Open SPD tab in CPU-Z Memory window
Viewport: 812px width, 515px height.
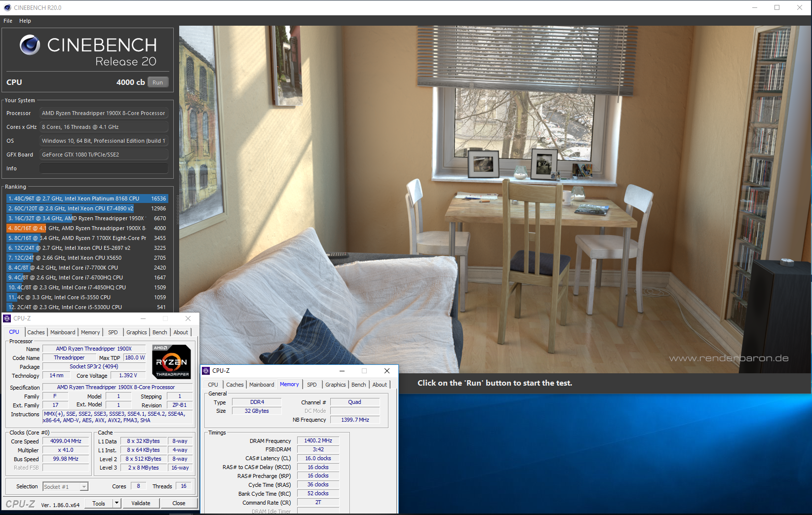(x=312, y=385)
